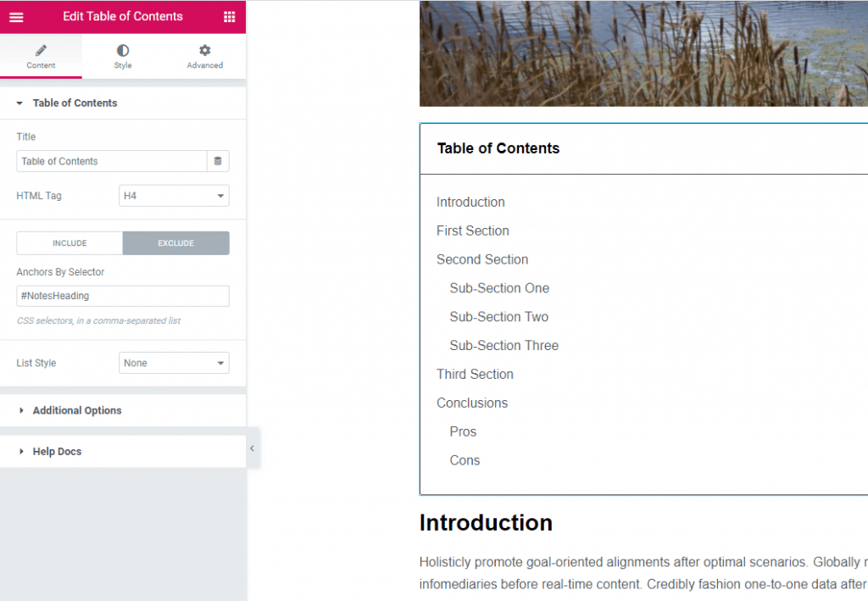
Task: Click the Content pencil icon
Action: (41, 51)
